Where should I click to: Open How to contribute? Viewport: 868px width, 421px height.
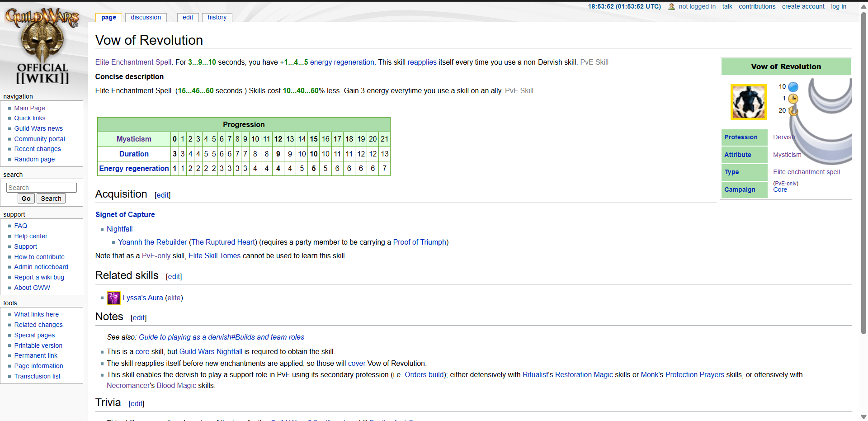click(39, 257)
